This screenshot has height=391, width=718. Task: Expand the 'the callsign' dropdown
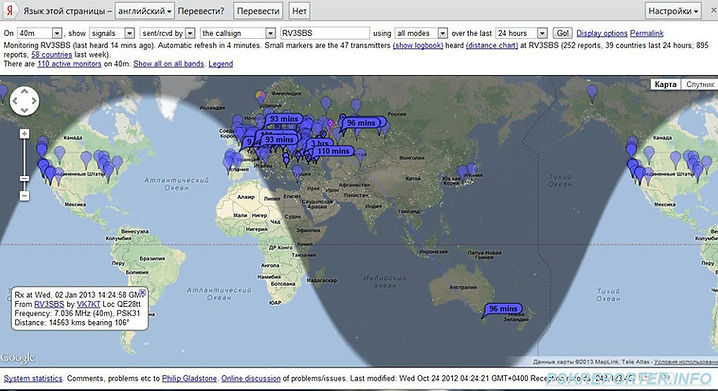click(x=238, y=33)
